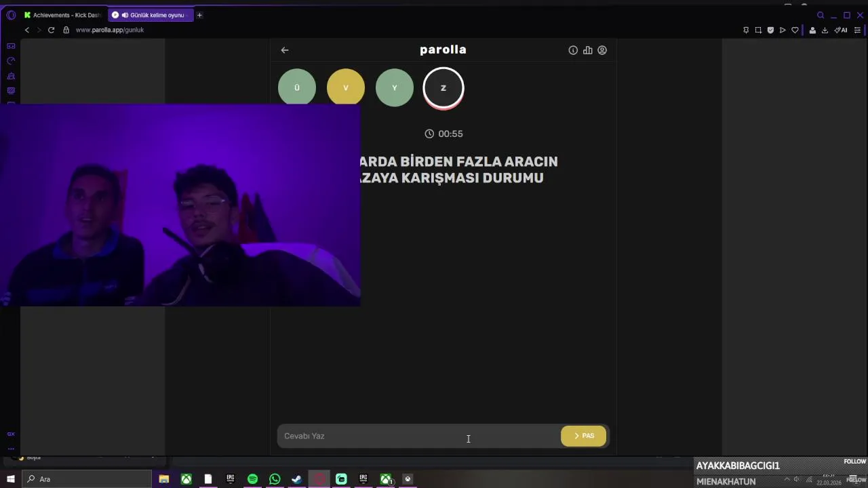
Task: Mute audio on Günlük kelime oyunu tab
Action: (125, 15)
